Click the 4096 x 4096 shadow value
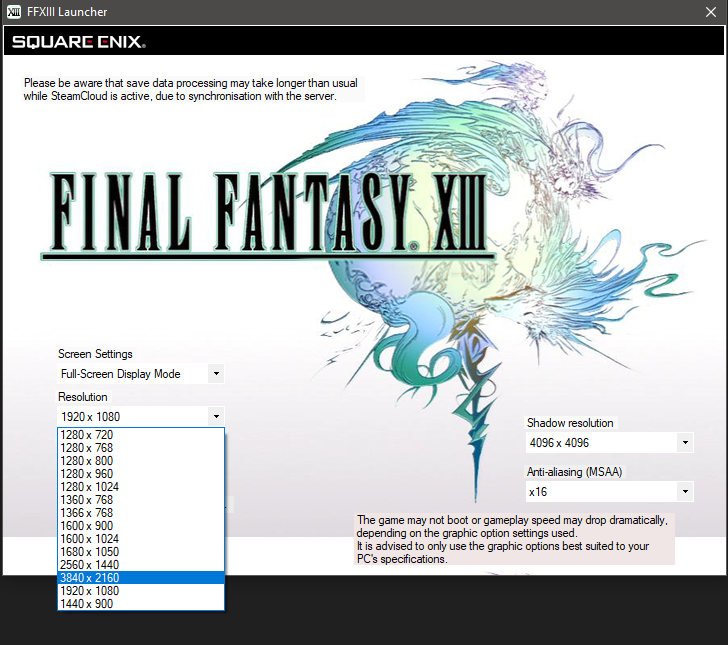Image resolution: width=728 pixels, height=645 pixels. [x=559, y=443]
